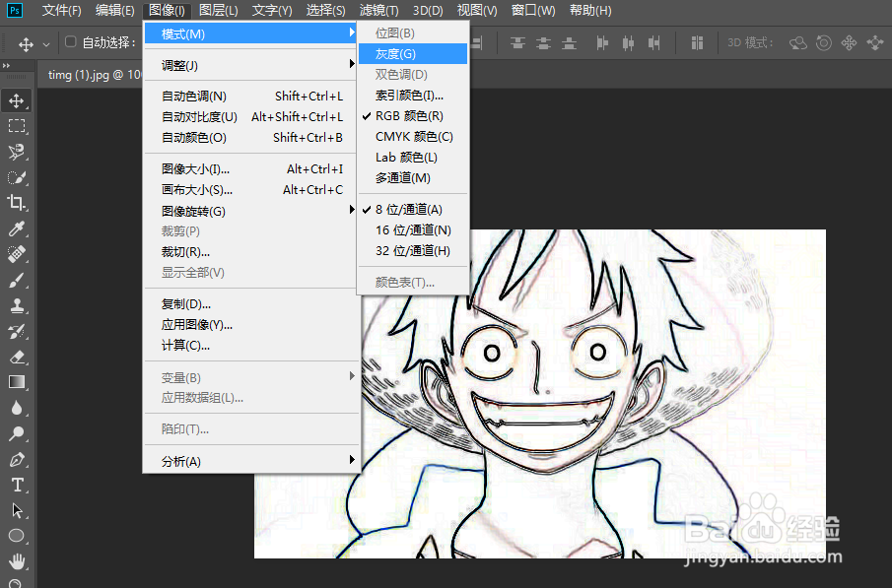Viewport: 892px width, 588px height.
Task: Click 索引颜色(I)... menu entry
Action: [413, 95]
